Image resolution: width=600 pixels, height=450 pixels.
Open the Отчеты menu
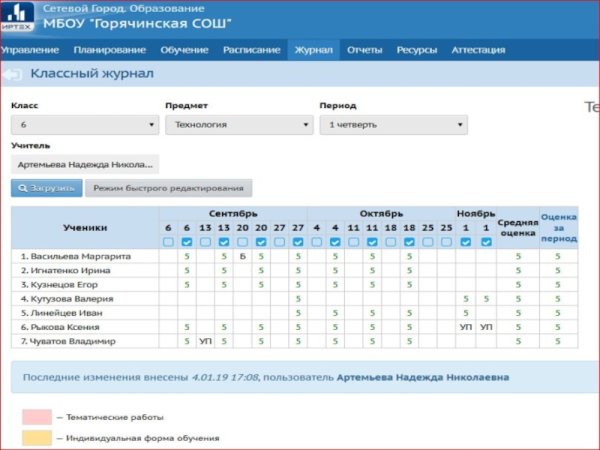point(364,50)
